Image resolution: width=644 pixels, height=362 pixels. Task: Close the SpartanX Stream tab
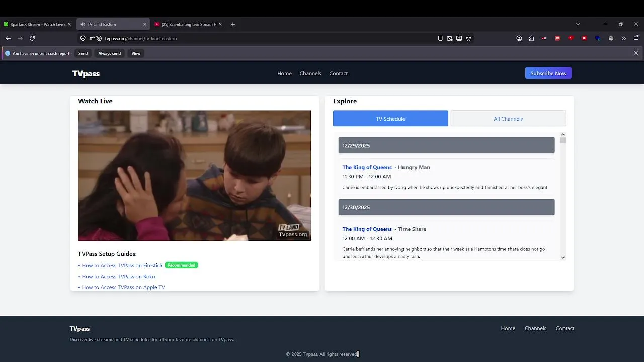click(x=69, y=24)
